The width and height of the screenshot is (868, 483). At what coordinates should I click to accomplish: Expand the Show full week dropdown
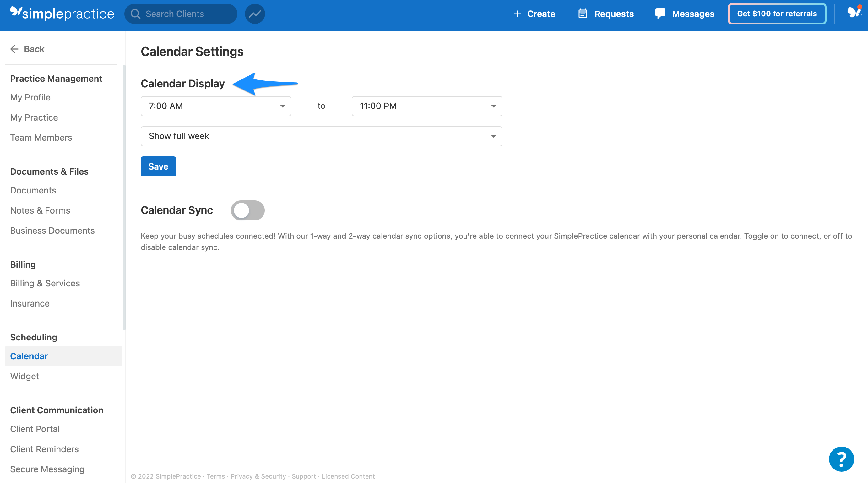click(322, 136)
